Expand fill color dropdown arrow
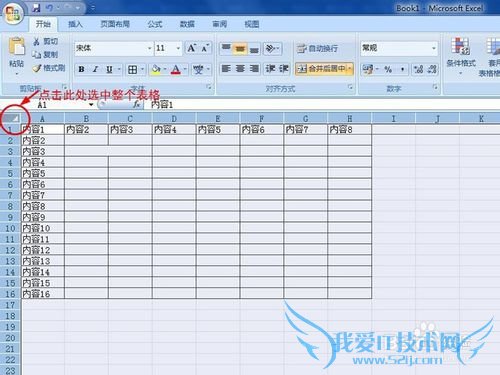500x375 pixels. 165,69
